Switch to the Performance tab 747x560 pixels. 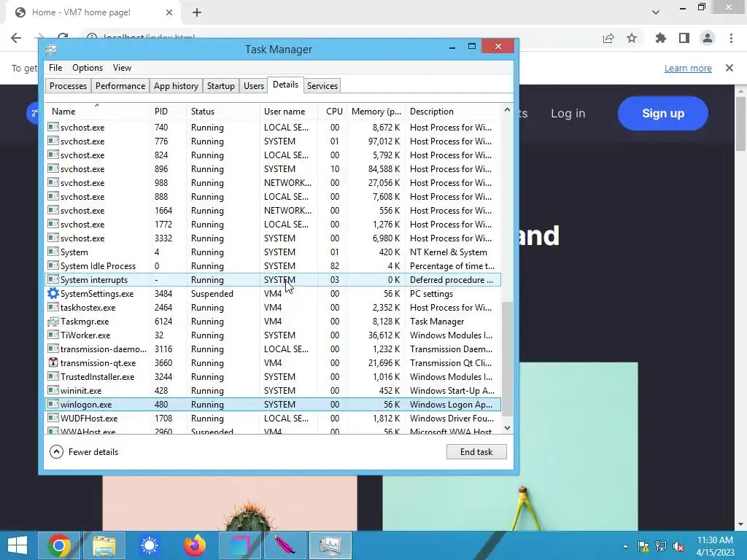click(120, 86)
